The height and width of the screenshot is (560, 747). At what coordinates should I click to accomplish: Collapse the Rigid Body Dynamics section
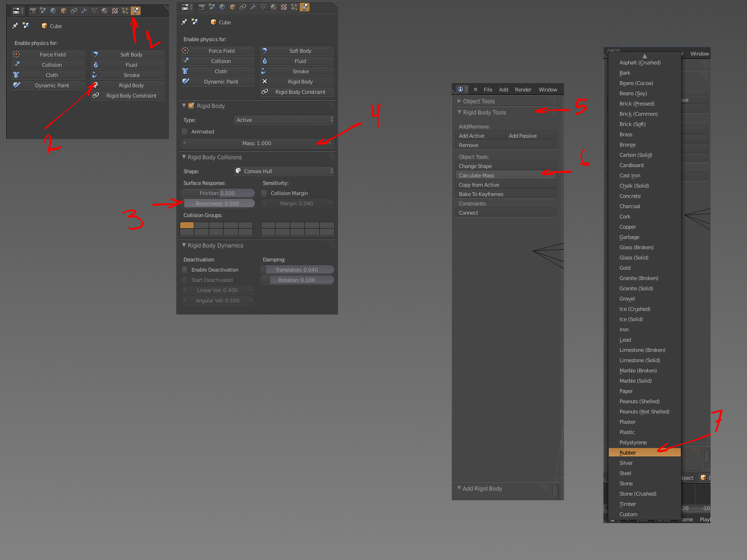pos(184,245)
